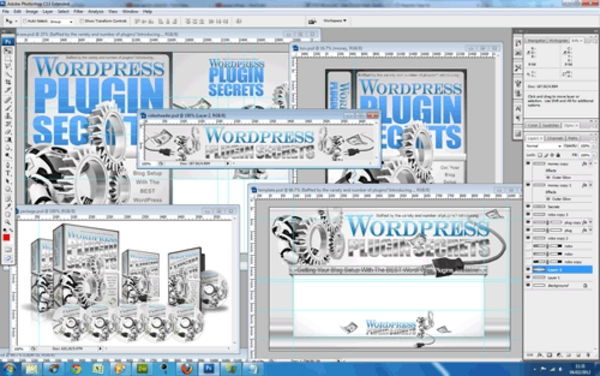
Task: Open the History panel from collapsed dock
Action: pos(518,43)
